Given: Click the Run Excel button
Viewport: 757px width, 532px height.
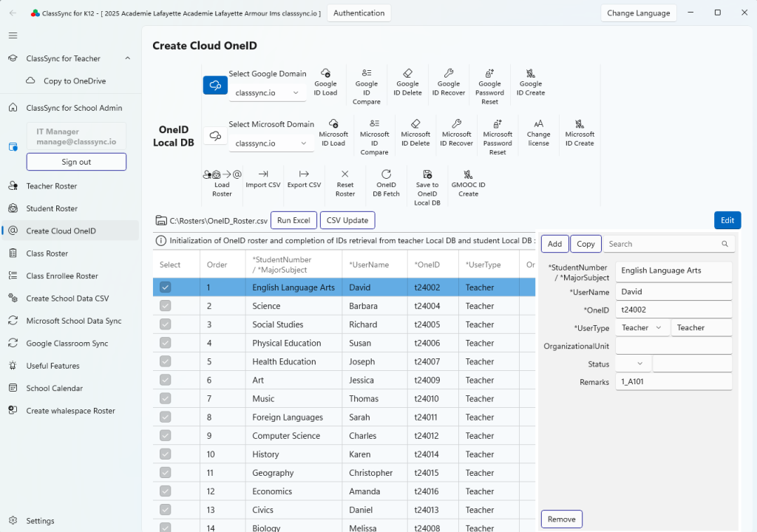Looking at the screenshot, I should (x=293, y=220).
